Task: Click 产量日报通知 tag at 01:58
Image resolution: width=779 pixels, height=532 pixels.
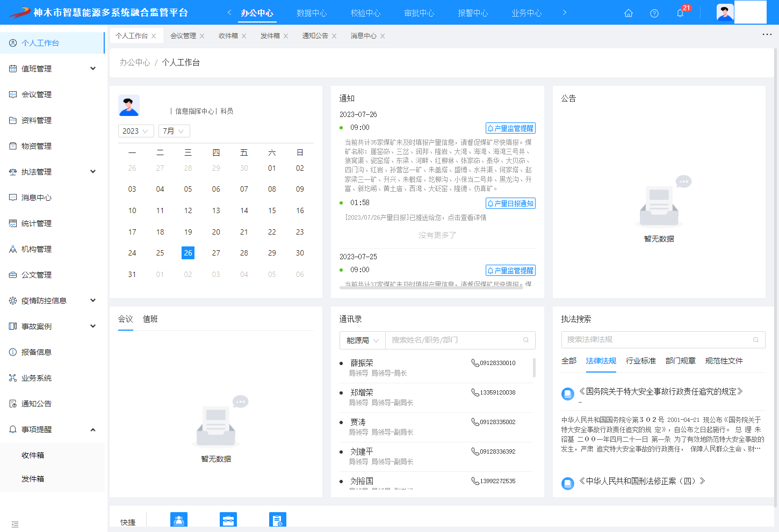Action: pyautogui.click(x=510, y=203)
